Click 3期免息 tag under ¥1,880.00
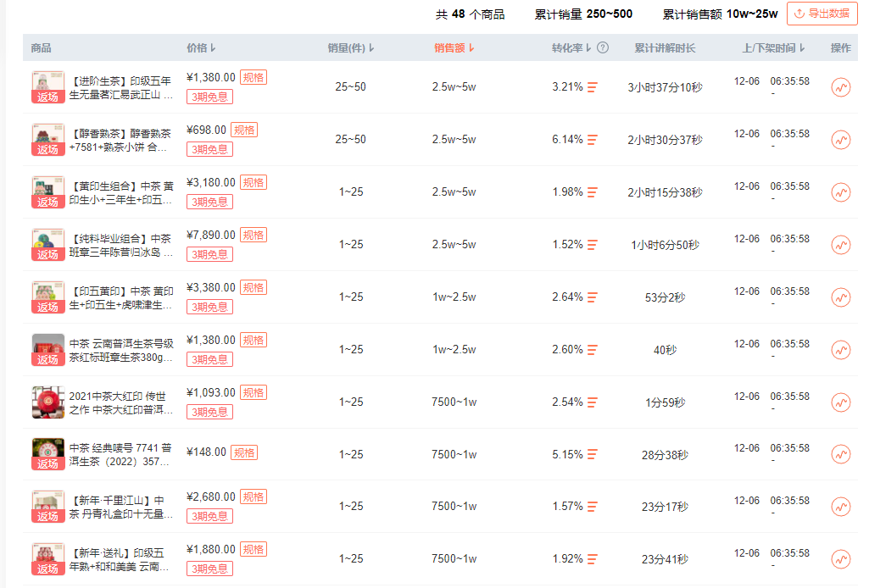 pyautogui.click(x=209, y=569)
